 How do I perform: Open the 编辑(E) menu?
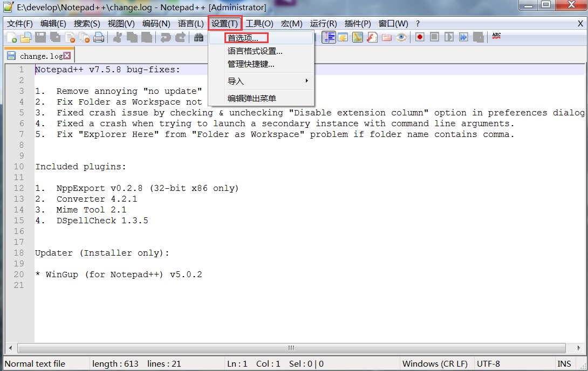(53, 24)
